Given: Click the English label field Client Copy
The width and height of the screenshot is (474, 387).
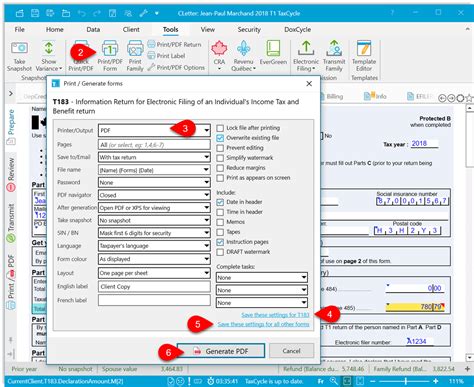Looking at the screenshot, I should (x=154, y=287).
